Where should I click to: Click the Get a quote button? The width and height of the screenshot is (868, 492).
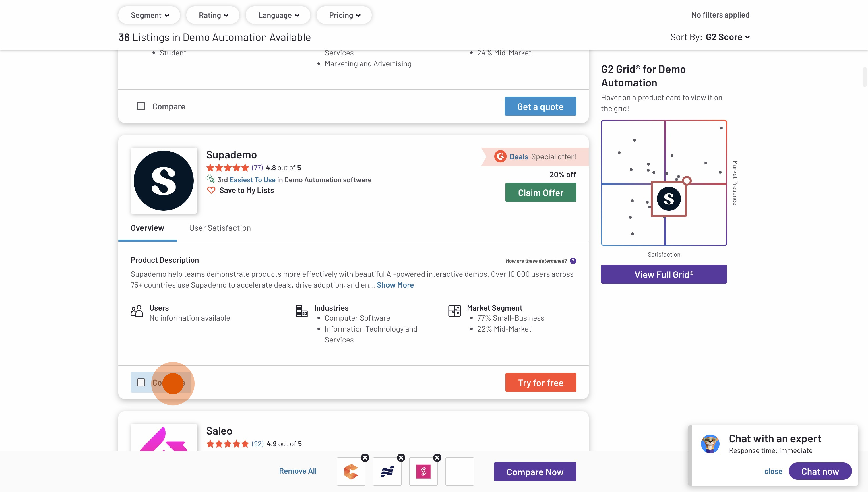[x=540, y=106]
